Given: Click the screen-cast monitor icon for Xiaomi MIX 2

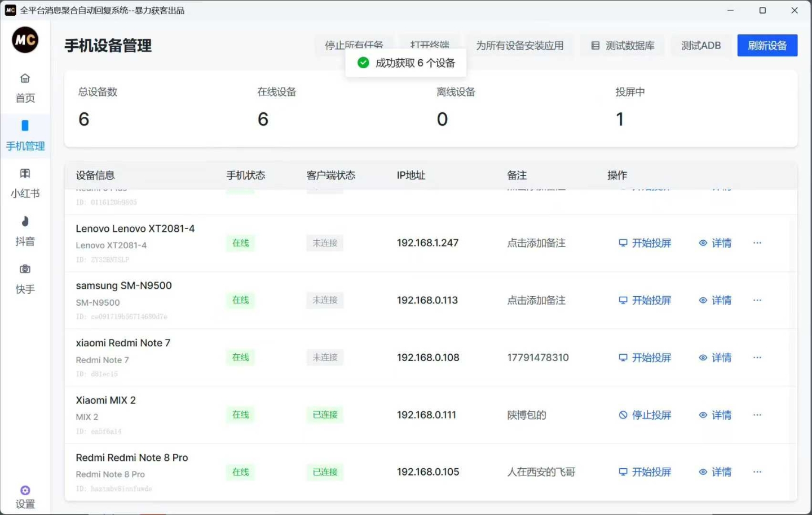Looking at the screenshot, I should click(x=623, y=415).
